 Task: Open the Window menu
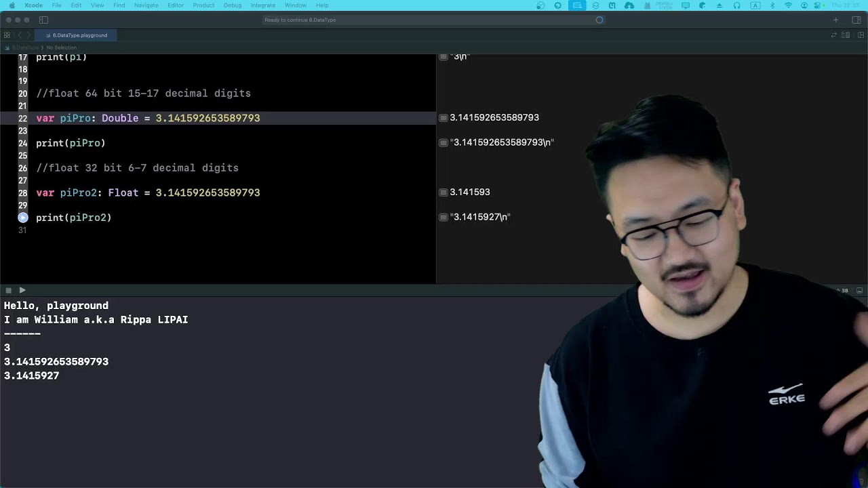296,5
